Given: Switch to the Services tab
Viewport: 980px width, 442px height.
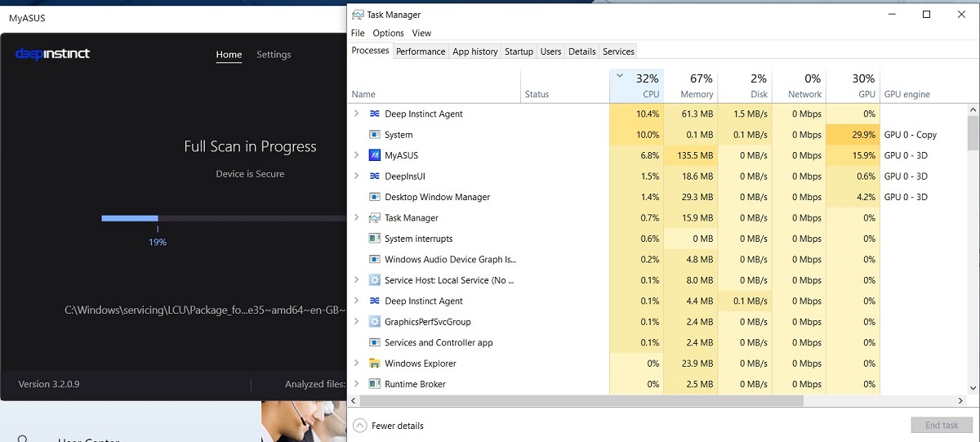Looking at the screenshot, I should click(618, 51).
